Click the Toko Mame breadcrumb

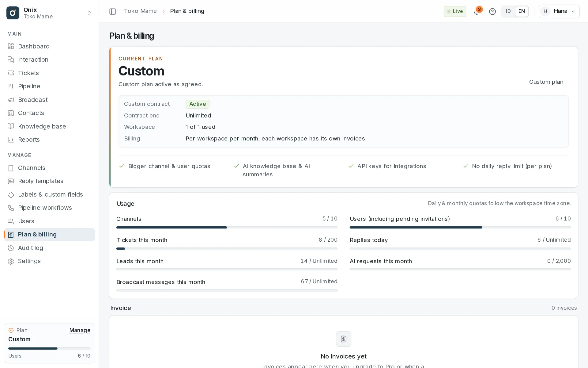140,11
